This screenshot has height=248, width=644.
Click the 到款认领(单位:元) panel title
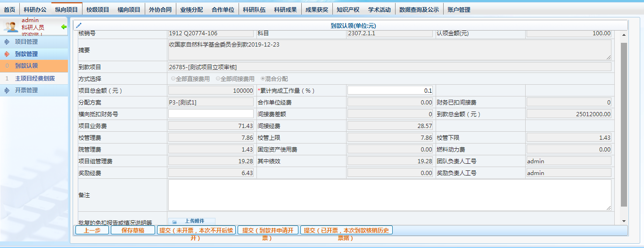click(x=353, y=26)
